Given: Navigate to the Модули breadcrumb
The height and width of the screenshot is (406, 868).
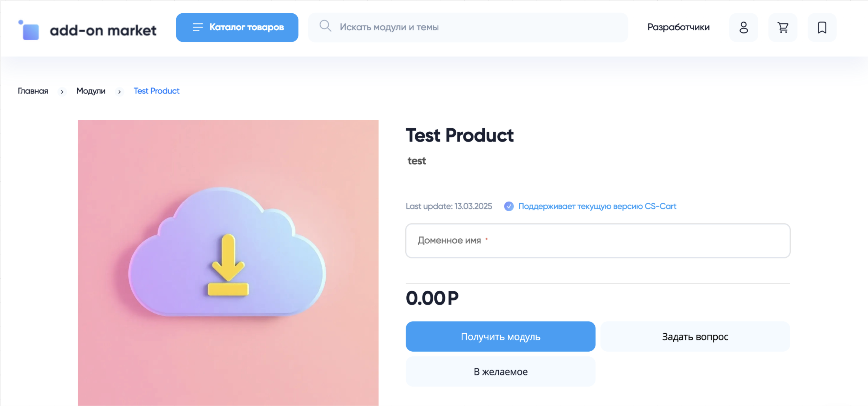Looking at the screenshot, I should pyautogui.click(x=91, y=91).
